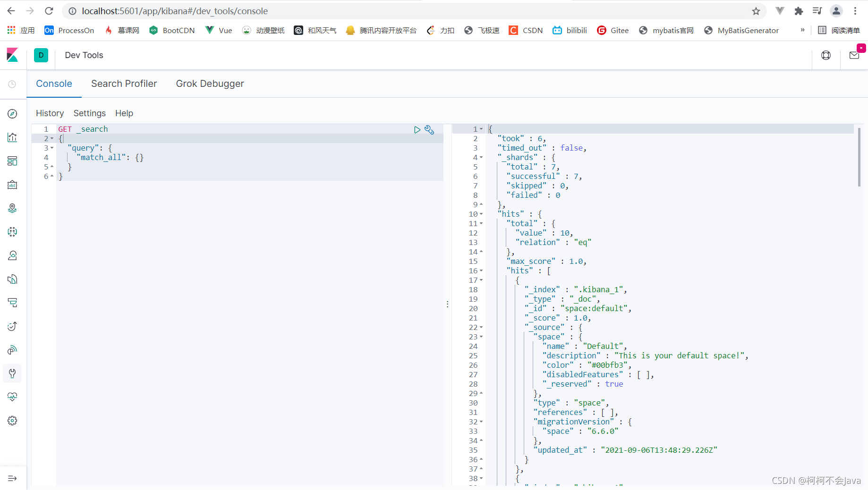Open the Kibana help lifebuoy icon

click(826, 55)
